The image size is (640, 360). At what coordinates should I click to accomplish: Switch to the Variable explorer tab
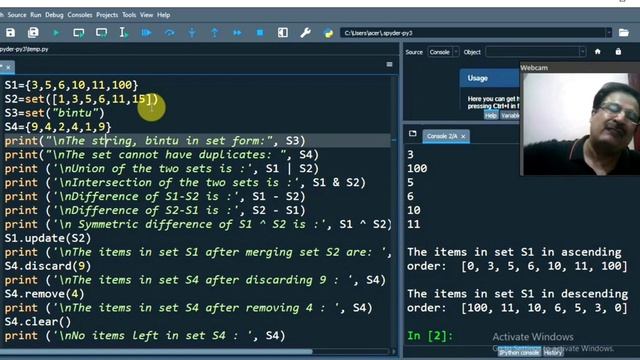[510, 116]
